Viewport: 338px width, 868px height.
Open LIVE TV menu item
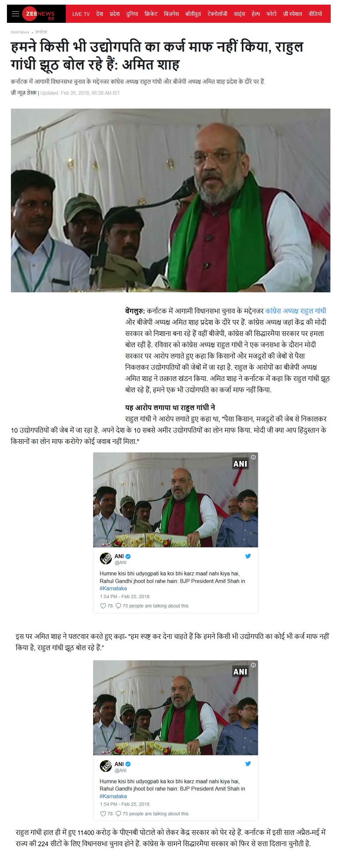(81, 14)
